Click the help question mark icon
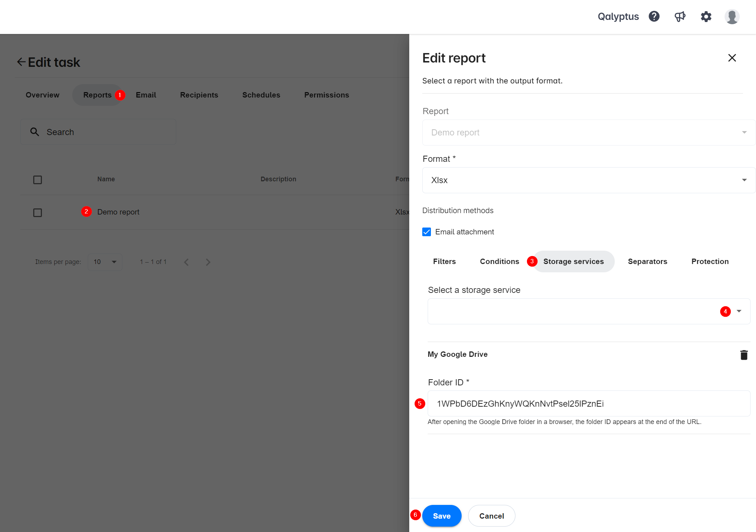This screenshot has height=532, width=756. coord(654,16)
